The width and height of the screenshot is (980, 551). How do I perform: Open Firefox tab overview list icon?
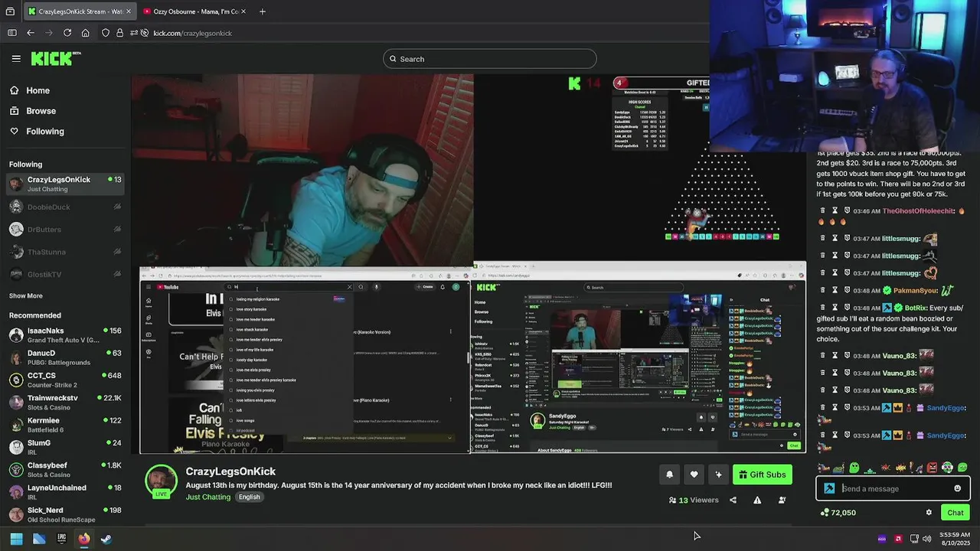(10, 11)
